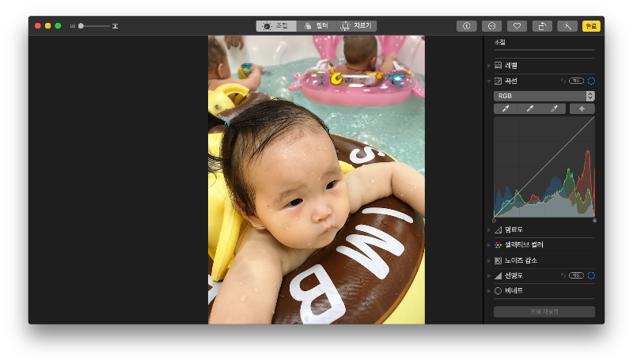The height and width of the screenshot is (364, 633).
Task: Open the RGB channel dropdown
Action: coord(544,96)
